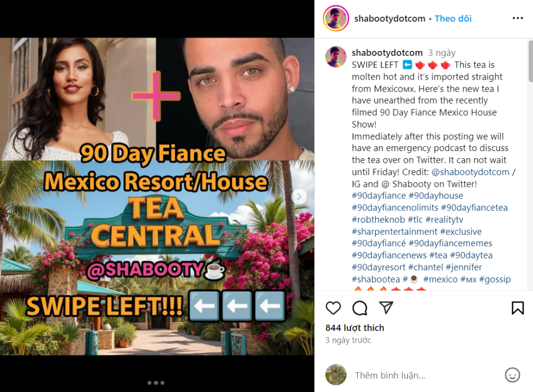Open the #90dayfiance hashtag

(x=379, y=196)
